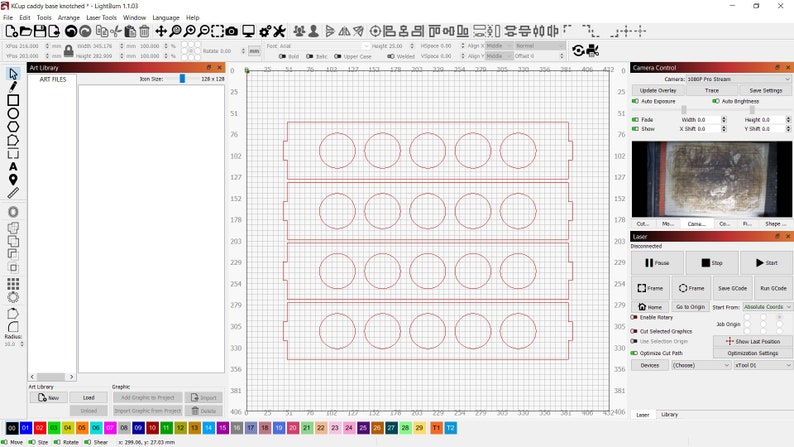Select the Create Text tool
This screenshot has width=794, height=447.
coord(13,167)
